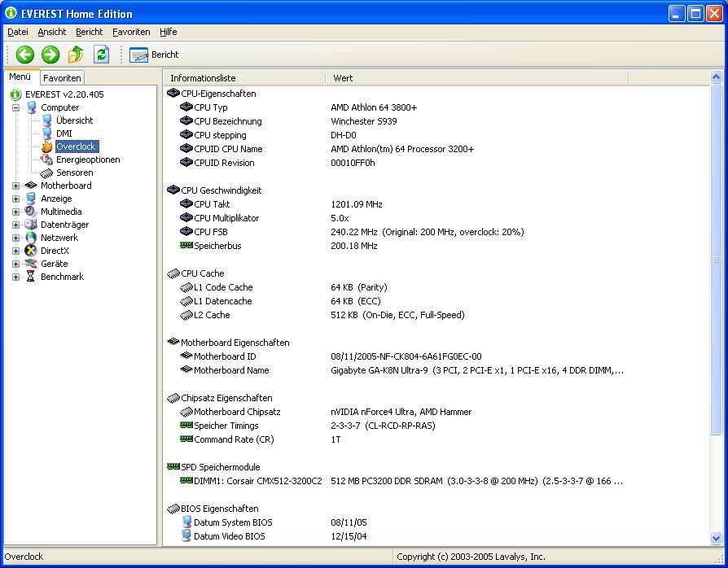This screenshot has height=568, width=728.
Task: Expand the Anzeige tree node
Action: pyautogui.click(x=15, y=199)
